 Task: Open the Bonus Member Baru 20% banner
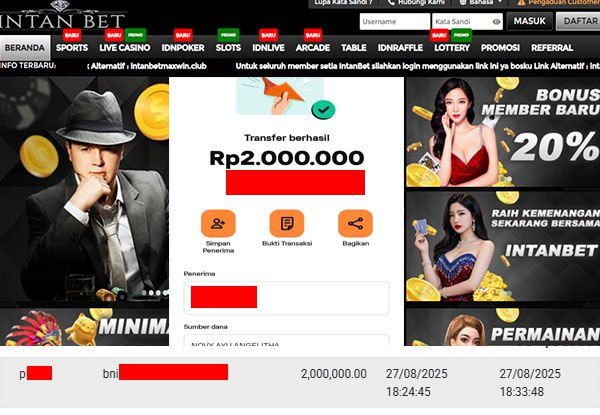[503, 132]
